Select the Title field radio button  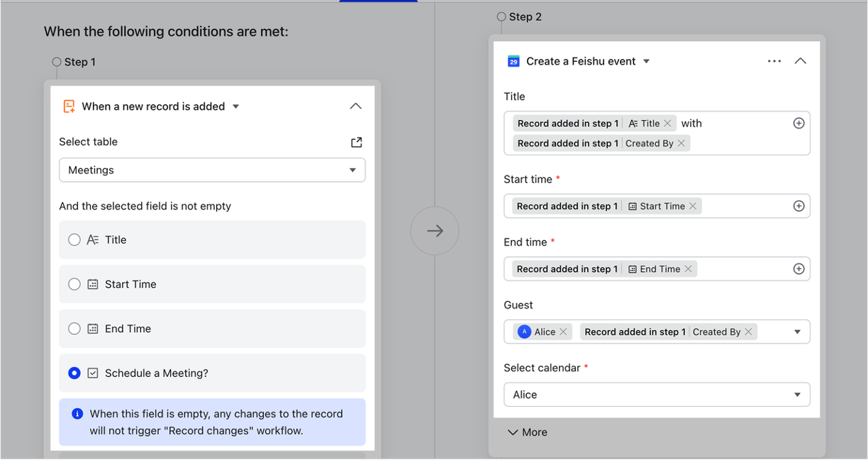tap(74, 240)
